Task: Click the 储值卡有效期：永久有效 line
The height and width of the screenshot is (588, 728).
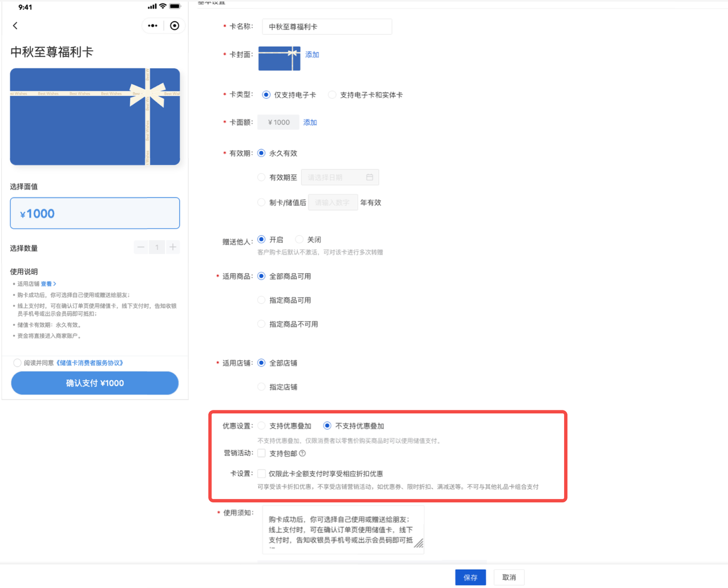Action: (49, 325)
